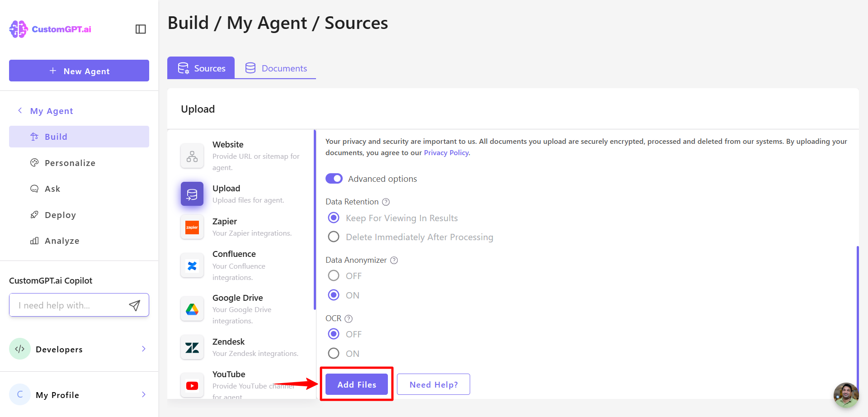
Task: Set Data Anonymizer to ON
Action: [x=334, y=295]
